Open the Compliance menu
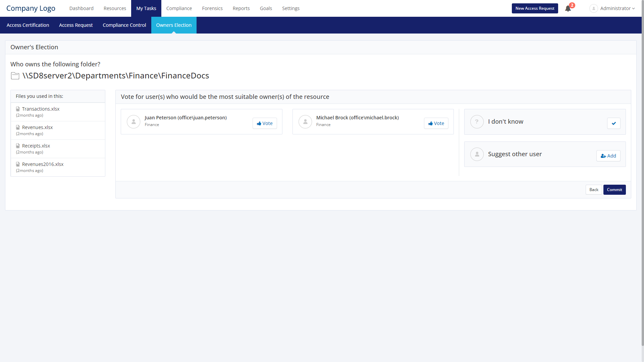This screenshot has width=644, height=362. [179, 8]
